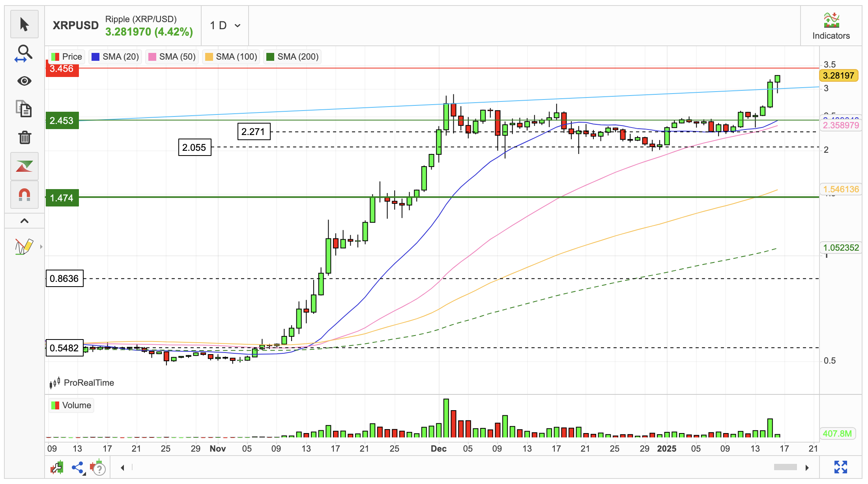The height and width of the screenshot is (484, 868).
Task: Activate the zoom magnifier tool
Action: tap(24, 53)
